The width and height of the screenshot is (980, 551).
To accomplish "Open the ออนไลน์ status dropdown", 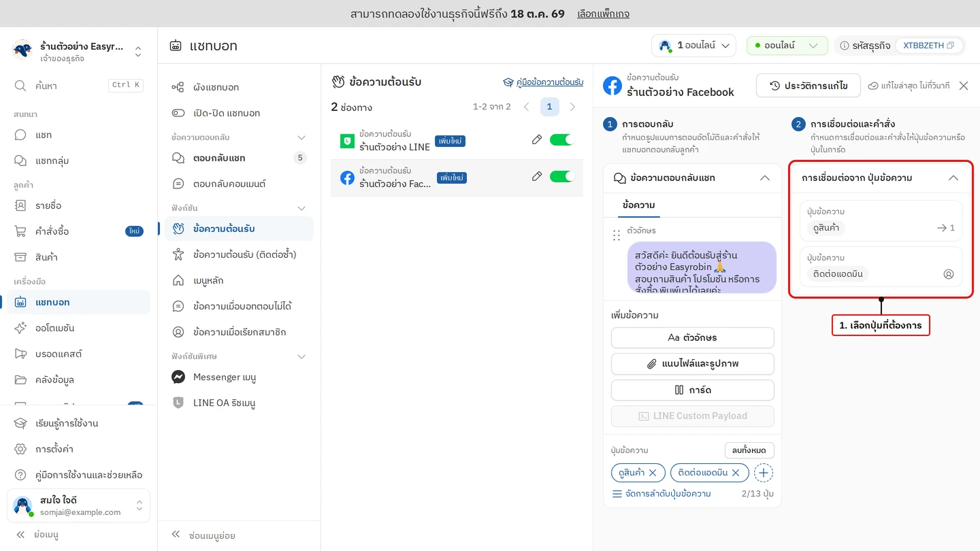I will click(787, 46).
